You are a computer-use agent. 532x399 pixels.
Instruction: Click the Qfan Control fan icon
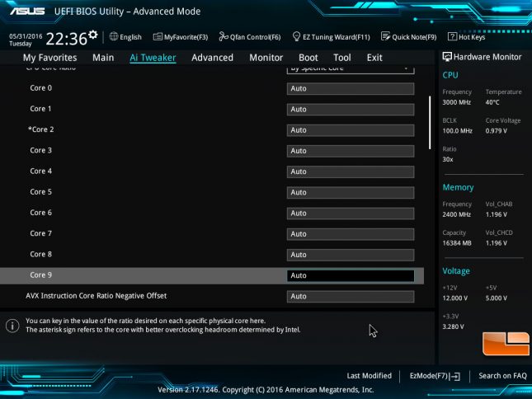pos(224,36)
